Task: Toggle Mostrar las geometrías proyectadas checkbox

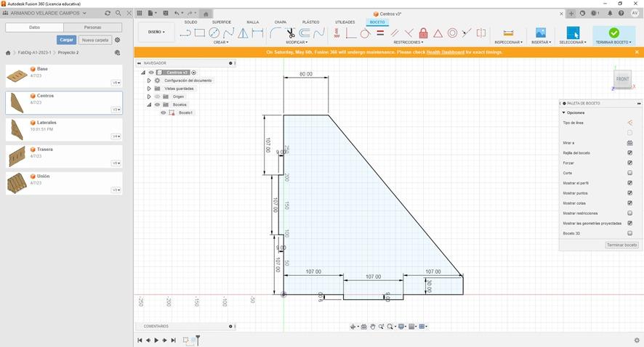Action: point(629,223)
